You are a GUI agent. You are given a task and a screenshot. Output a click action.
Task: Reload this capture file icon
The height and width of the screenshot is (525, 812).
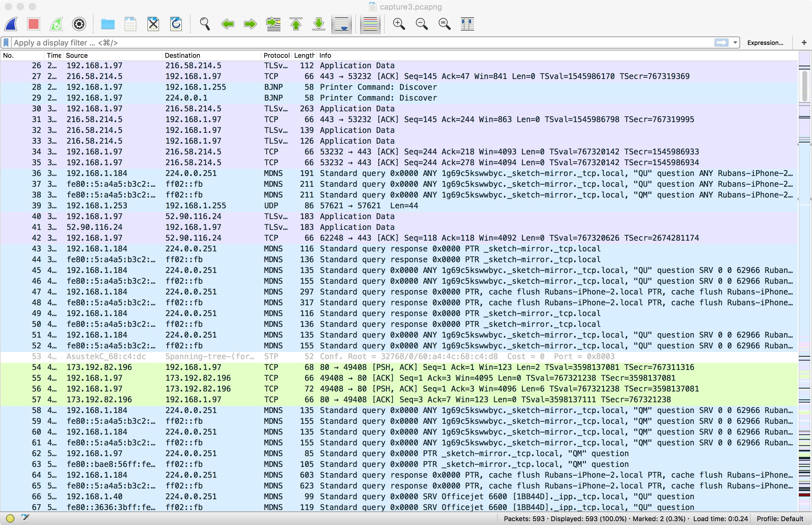(176, 24)
